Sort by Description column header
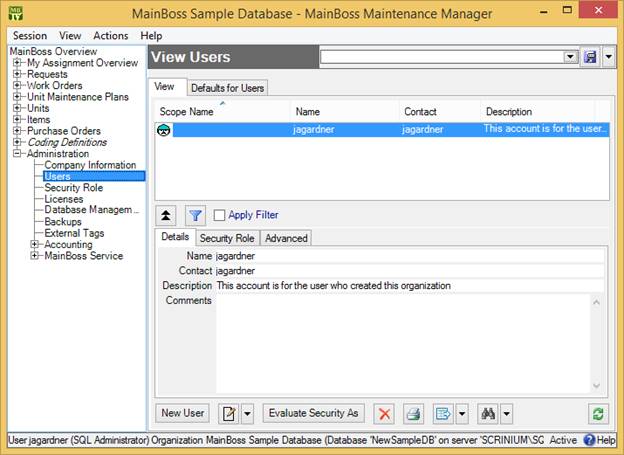Image resolution: width=624 pixels, height=455 pixels. coord(538,111)
